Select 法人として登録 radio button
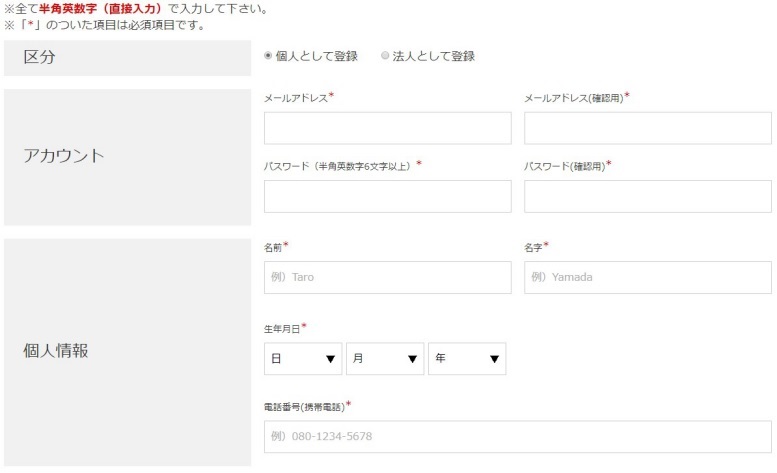This screenshot has height=473, width=777. pyautogui.click(x=385, y=55)
